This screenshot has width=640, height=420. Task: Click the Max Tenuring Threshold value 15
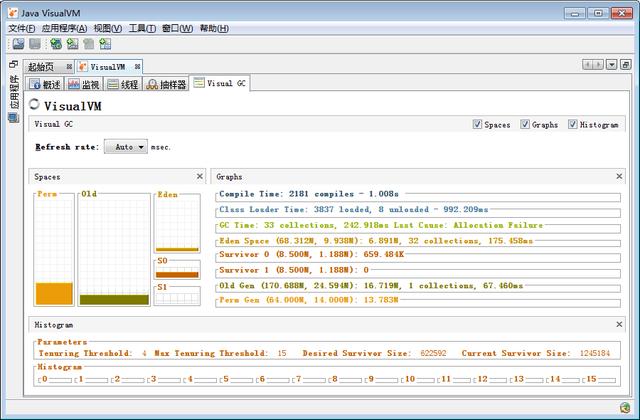(x=282, y=353)
